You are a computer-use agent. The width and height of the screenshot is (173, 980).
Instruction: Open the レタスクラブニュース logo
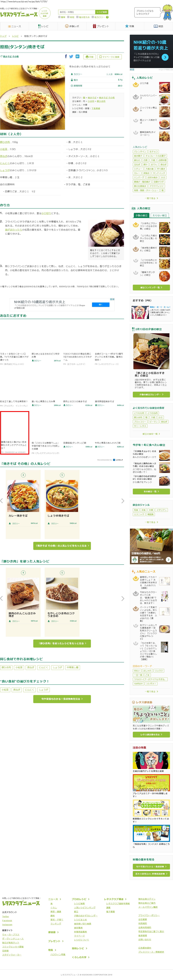[x=19, y=15]
